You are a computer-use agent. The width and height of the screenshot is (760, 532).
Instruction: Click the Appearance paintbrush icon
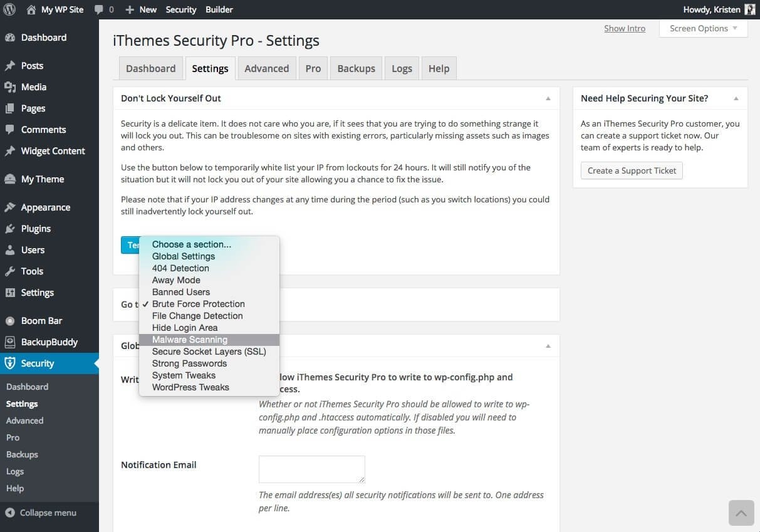[9, 207]
